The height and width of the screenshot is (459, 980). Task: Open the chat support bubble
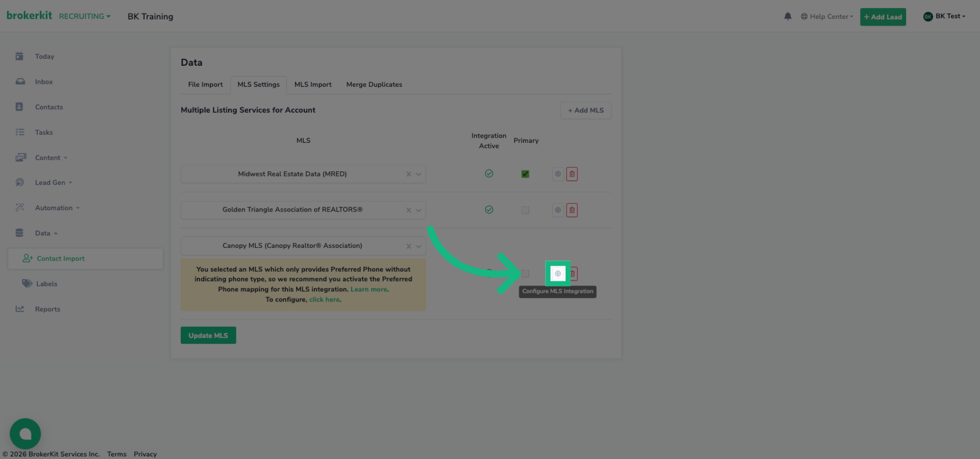click(x=25, y=434)
